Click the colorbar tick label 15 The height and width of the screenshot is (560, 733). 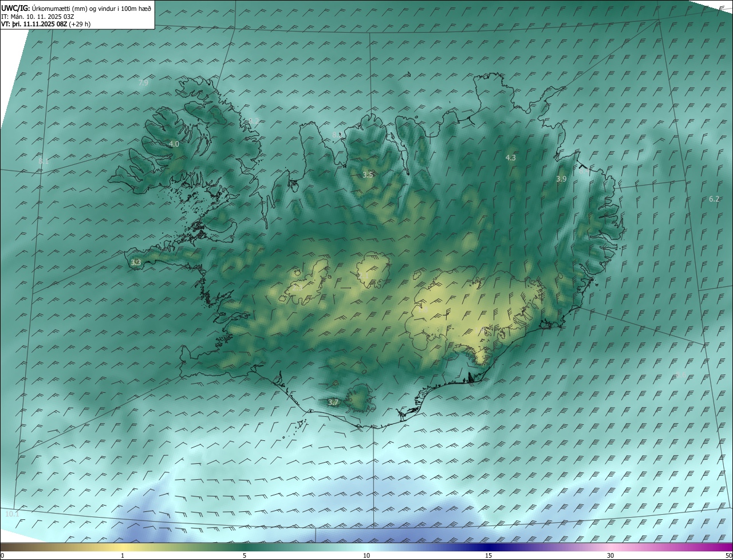[488, 555]
